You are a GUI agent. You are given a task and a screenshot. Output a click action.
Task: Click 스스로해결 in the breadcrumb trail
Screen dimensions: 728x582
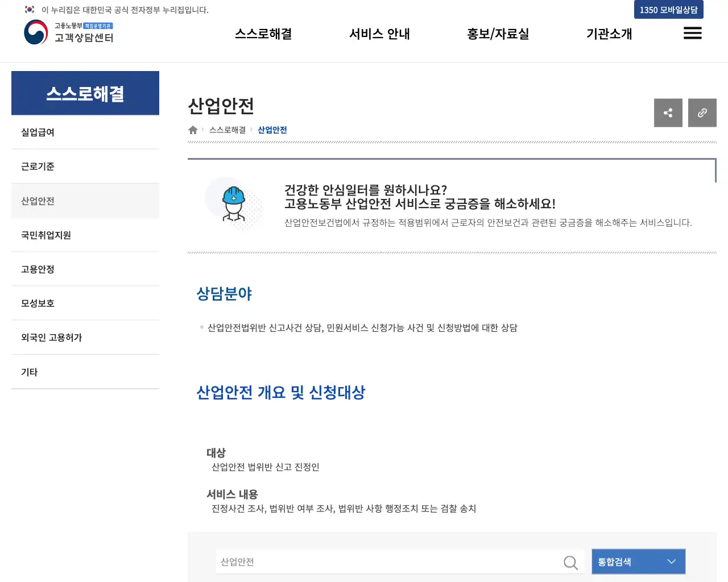[x=227, y=130]
